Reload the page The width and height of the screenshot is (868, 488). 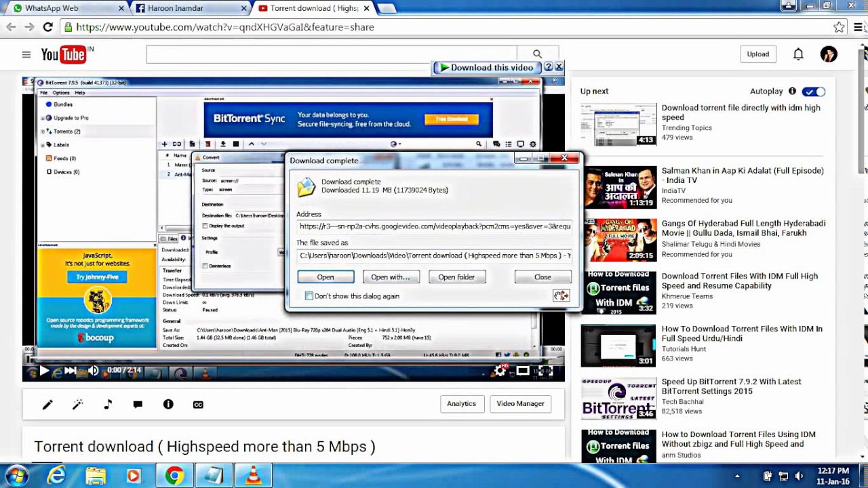pos(47,27)
